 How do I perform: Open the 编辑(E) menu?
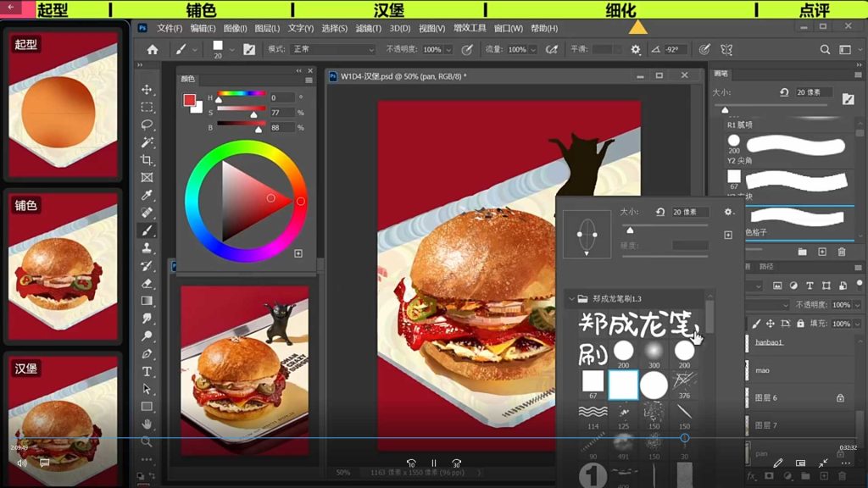[x=203, y=28]
